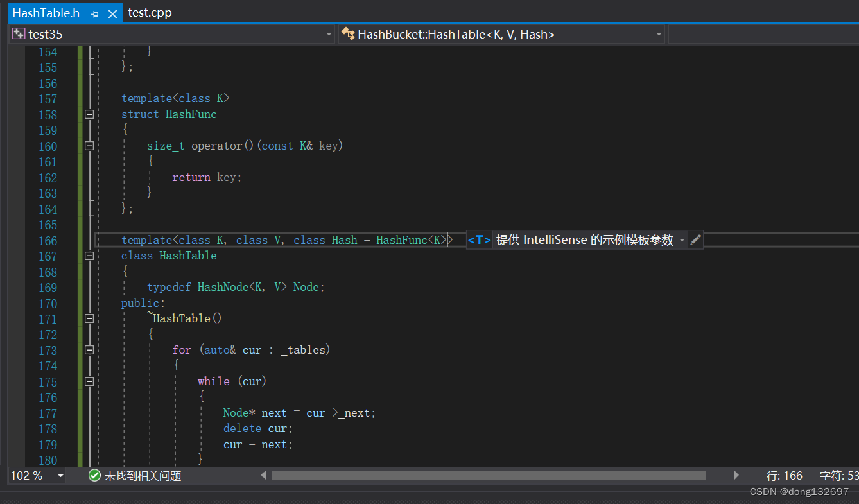859x504 pixels.
Task: Click 'template<class K>' on line 157
Action: [x=175, y=98]
